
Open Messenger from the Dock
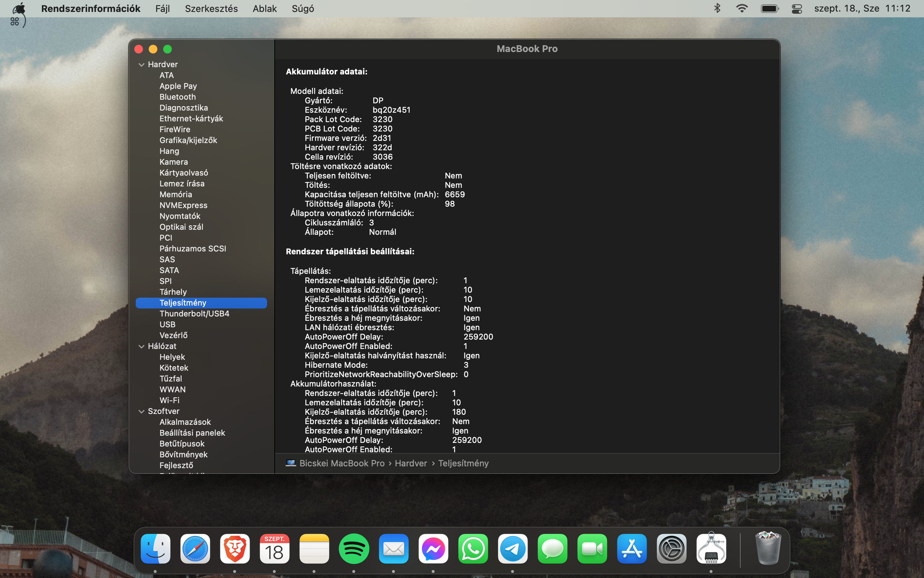click(433, 549)
